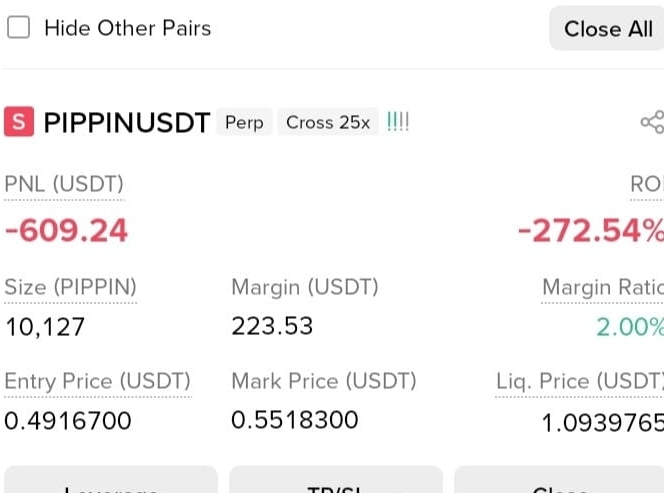Screen dimensions: 664x493
Task: Tap the Entry Price (USDT) label
Action: (97, 381)
